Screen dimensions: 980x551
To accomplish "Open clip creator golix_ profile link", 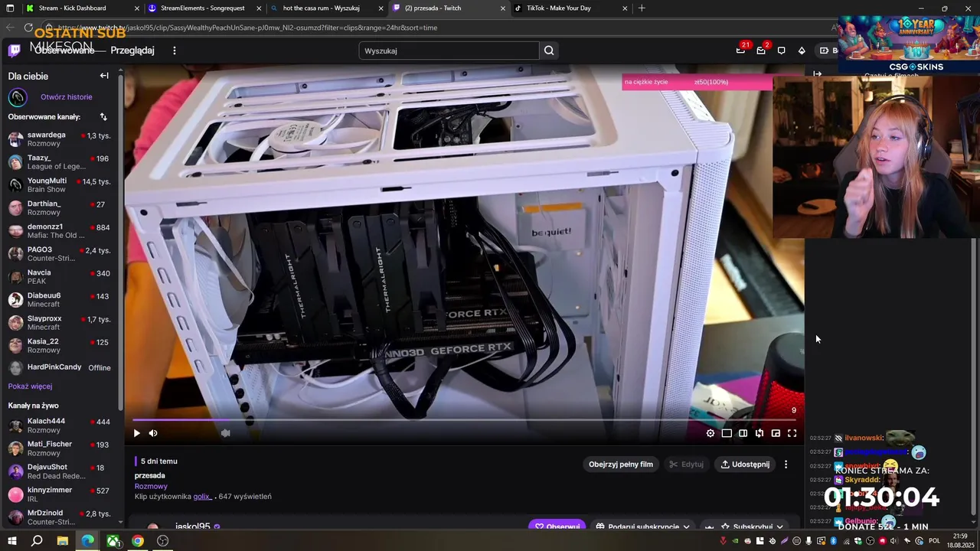I will click(203, 497).
